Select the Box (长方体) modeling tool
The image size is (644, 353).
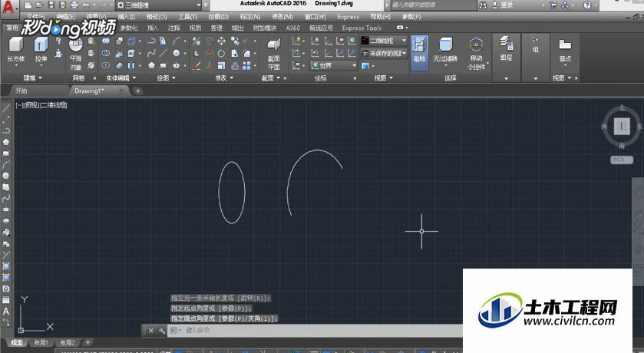tap(16, 50)
